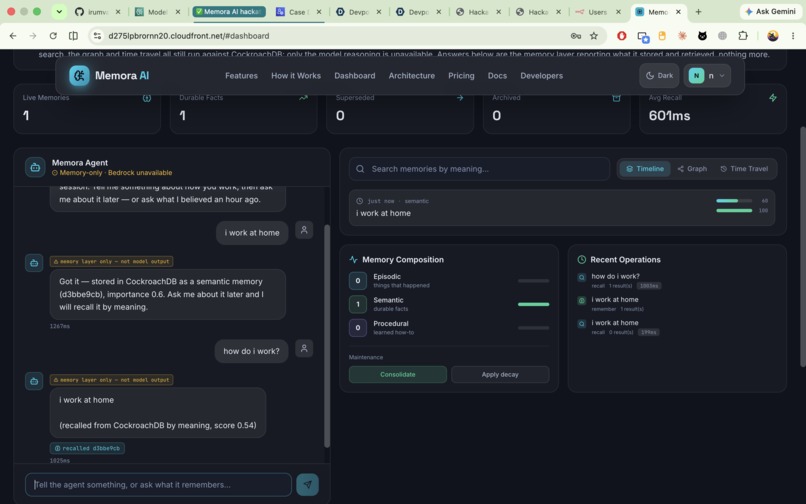The width and height of the screenshot is (806, 504).
Task: Open a new browser tab with plus button
Action: coord(698,11)
